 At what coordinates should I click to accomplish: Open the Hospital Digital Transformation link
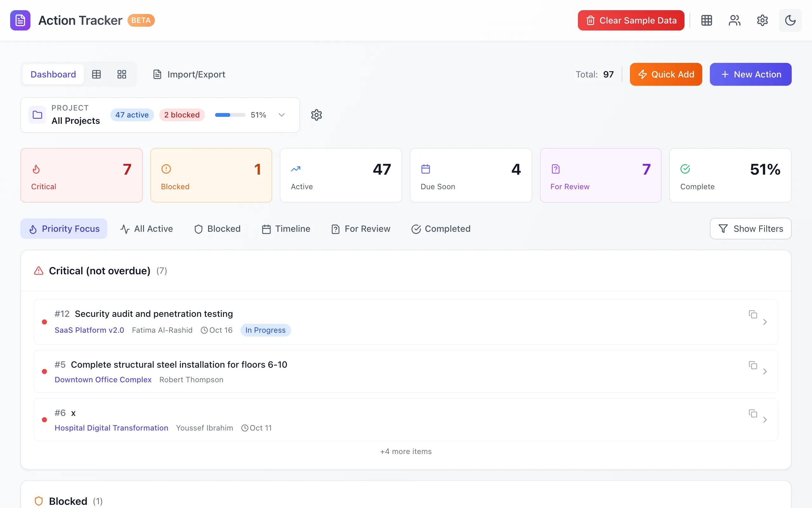coord(111,428)
